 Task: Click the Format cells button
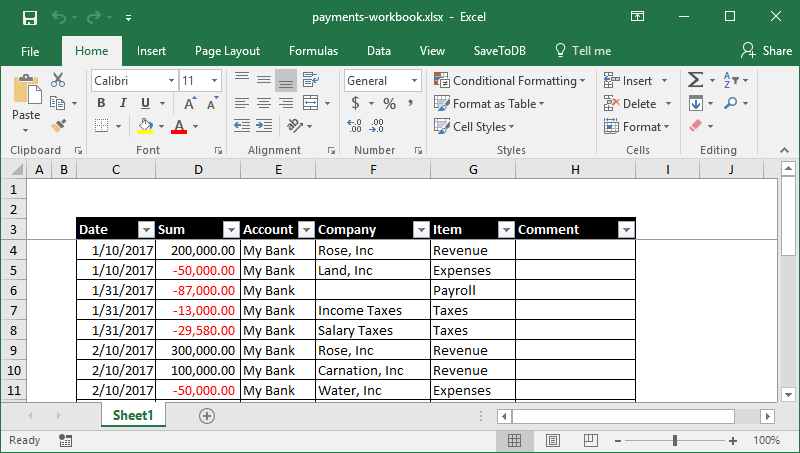pyautogui.click(x=637, y=127)
